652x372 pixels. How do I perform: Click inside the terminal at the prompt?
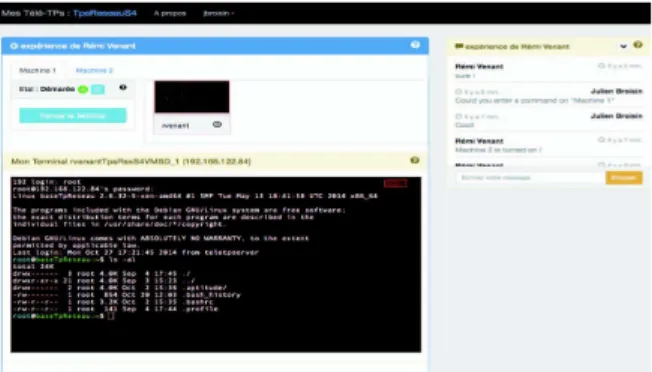coord(111,316)
